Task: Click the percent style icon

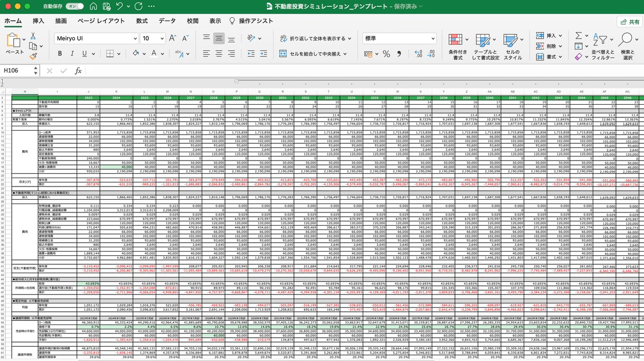Action: tap(386, 54)
